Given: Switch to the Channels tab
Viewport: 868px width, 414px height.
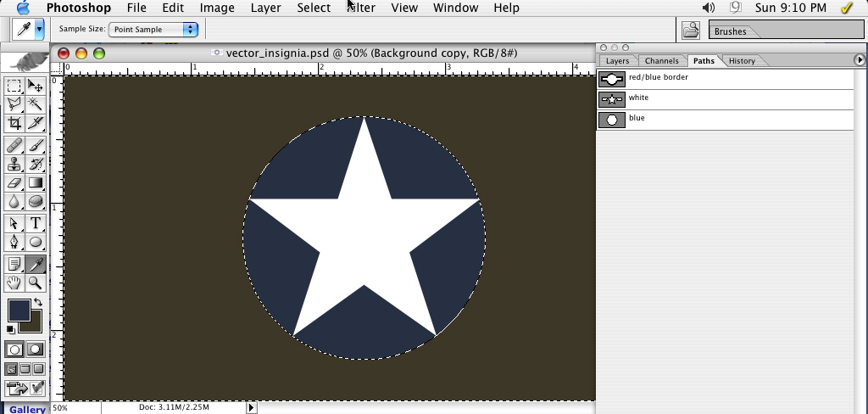Looking at the screenshot, I should pos(661,61).
